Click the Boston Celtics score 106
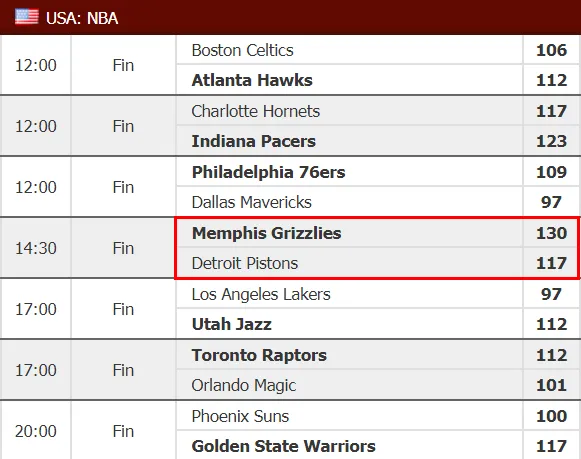 tap(551, 50)
